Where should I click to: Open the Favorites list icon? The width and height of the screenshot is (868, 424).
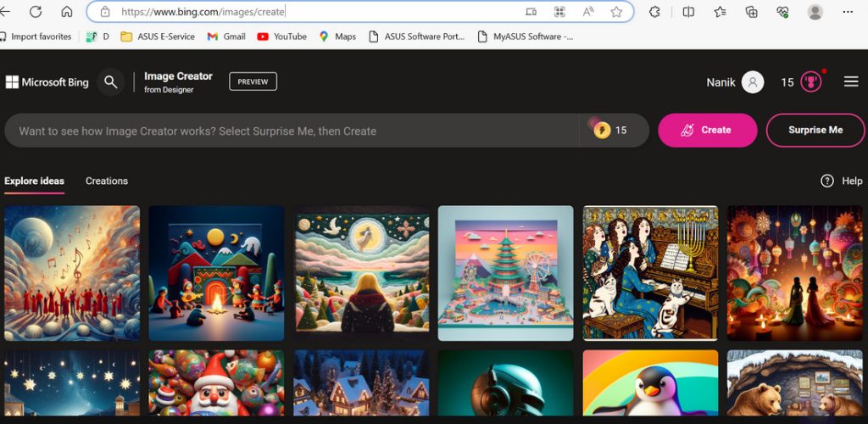pyautogui.click(x=720, y=12)
